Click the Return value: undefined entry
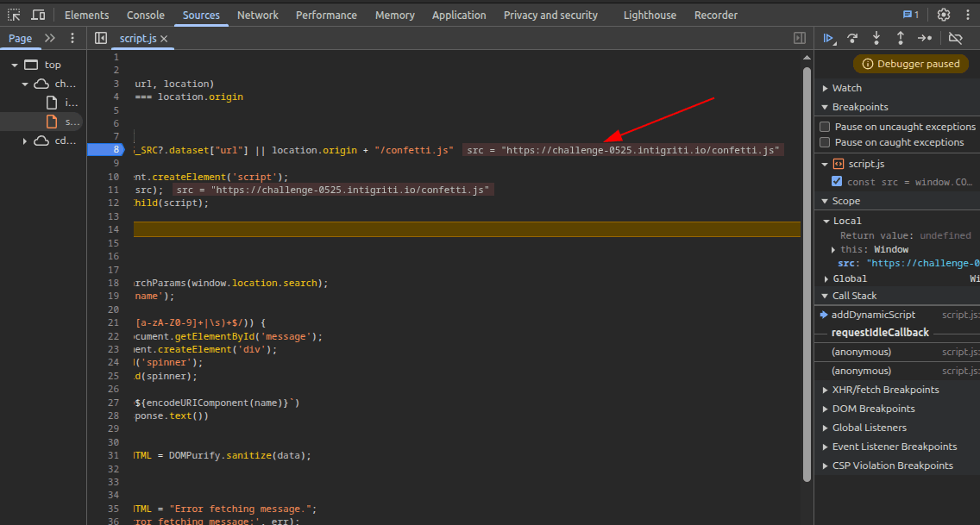 (905, 235)
